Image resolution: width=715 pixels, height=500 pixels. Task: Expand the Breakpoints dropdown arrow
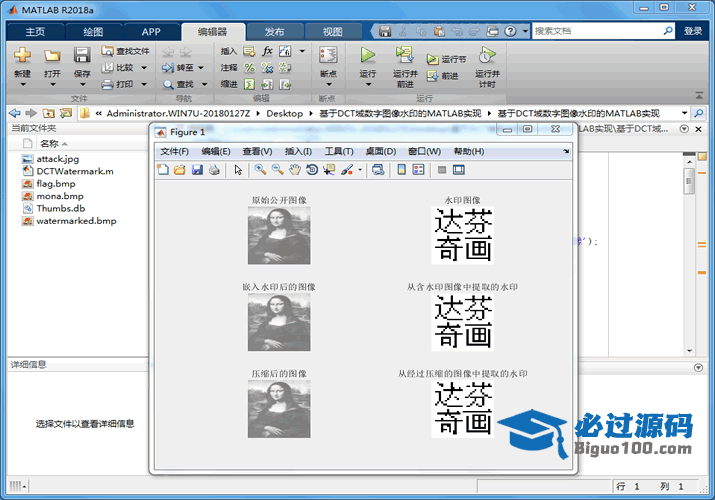(328, 84)
